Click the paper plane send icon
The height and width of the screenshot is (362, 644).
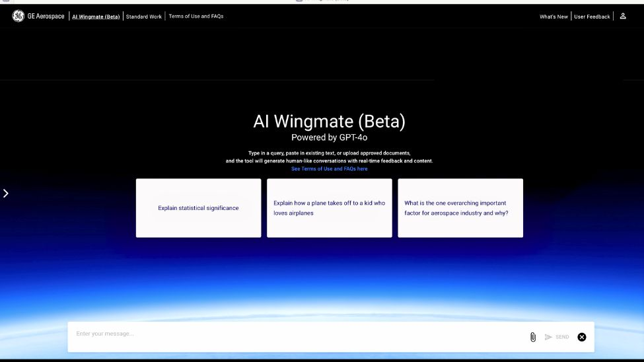(x=548, y=337)
